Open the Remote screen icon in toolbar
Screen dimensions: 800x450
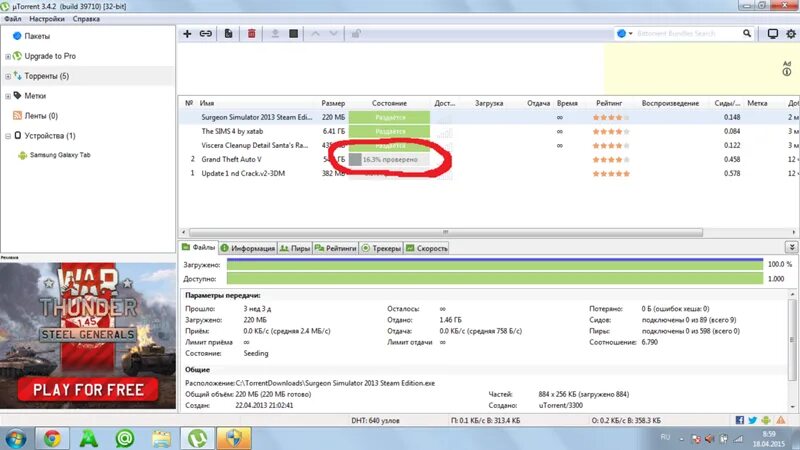tap(773, 34)
